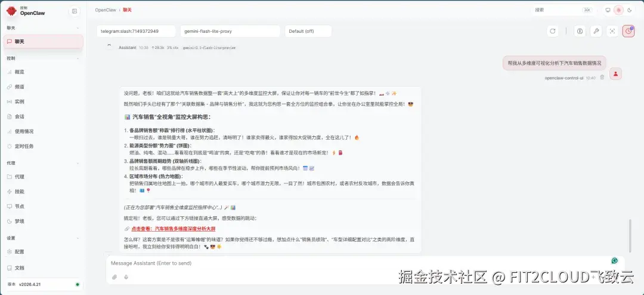Switch to dark theme moon toggle

pos(630,10)
